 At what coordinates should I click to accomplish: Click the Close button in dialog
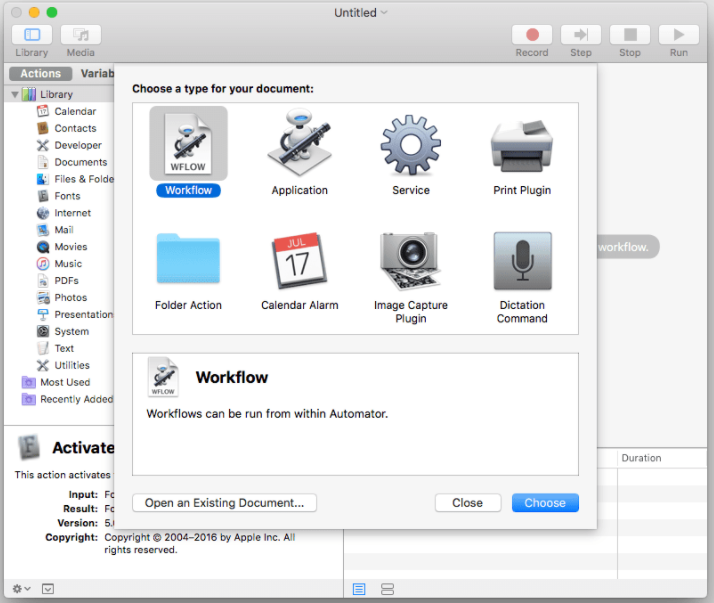pos(468,503)
